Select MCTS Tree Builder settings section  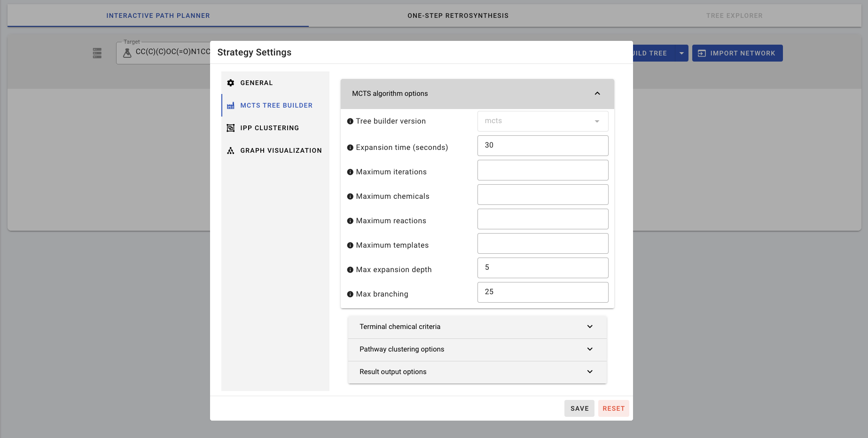275,105
